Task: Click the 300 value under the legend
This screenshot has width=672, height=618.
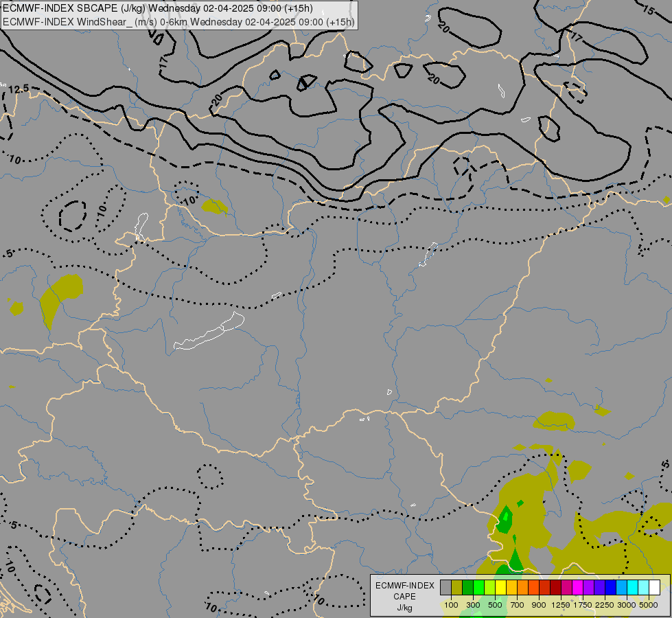Action: tap(473, 605)
